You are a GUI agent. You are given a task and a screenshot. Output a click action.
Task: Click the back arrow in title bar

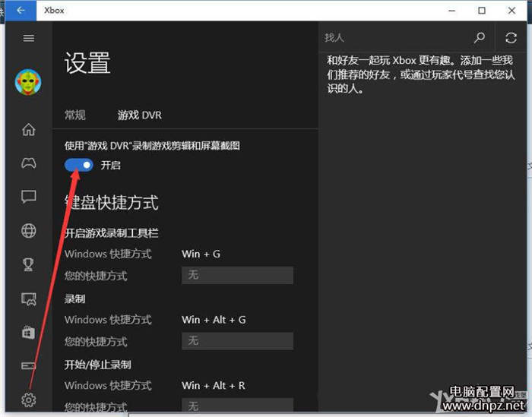pos(21,11)
